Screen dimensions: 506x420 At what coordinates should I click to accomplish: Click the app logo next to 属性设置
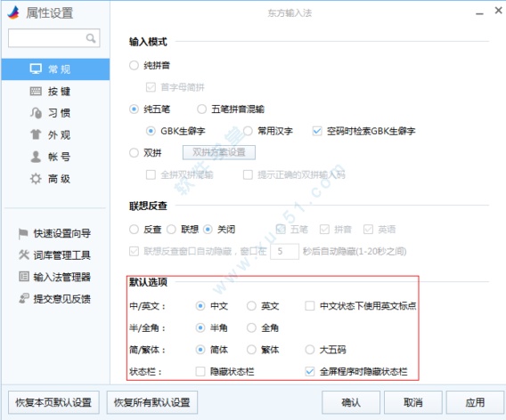coord(13,12)
